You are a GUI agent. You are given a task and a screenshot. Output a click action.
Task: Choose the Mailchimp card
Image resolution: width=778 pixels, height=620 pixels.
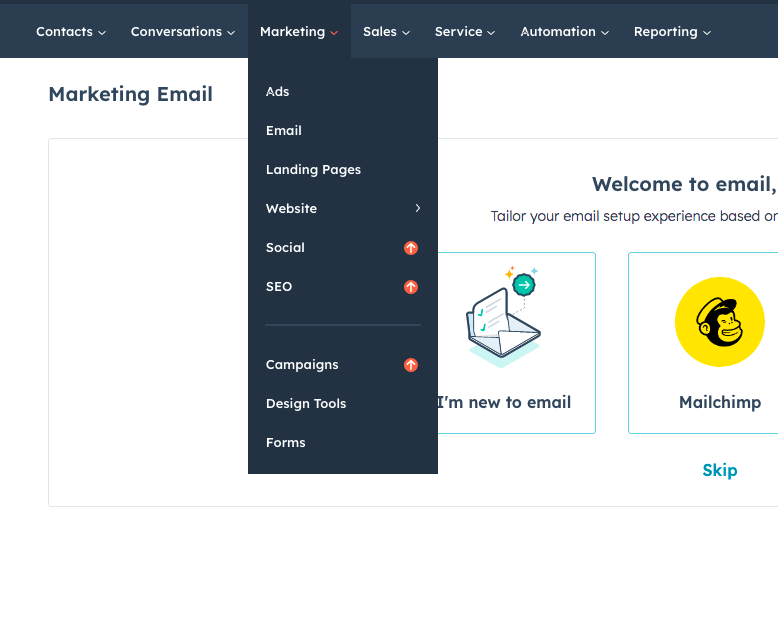click(703, 343)
